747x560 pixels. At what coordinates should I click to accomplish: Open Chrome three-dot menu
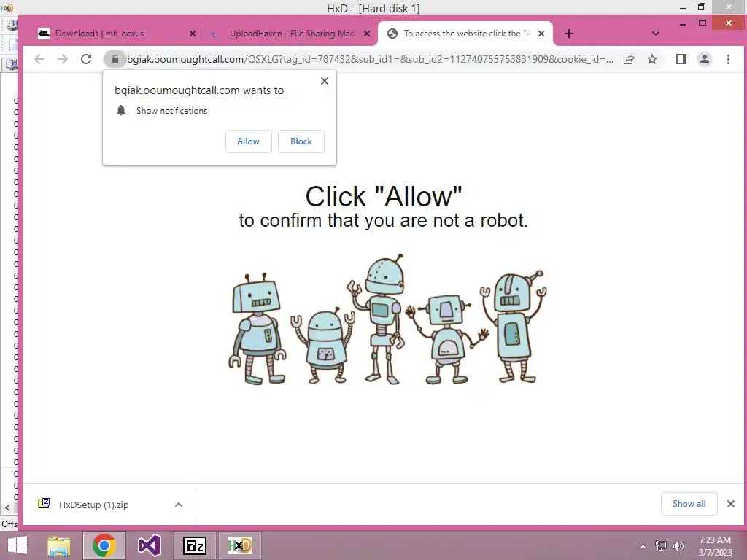[728, 59]
